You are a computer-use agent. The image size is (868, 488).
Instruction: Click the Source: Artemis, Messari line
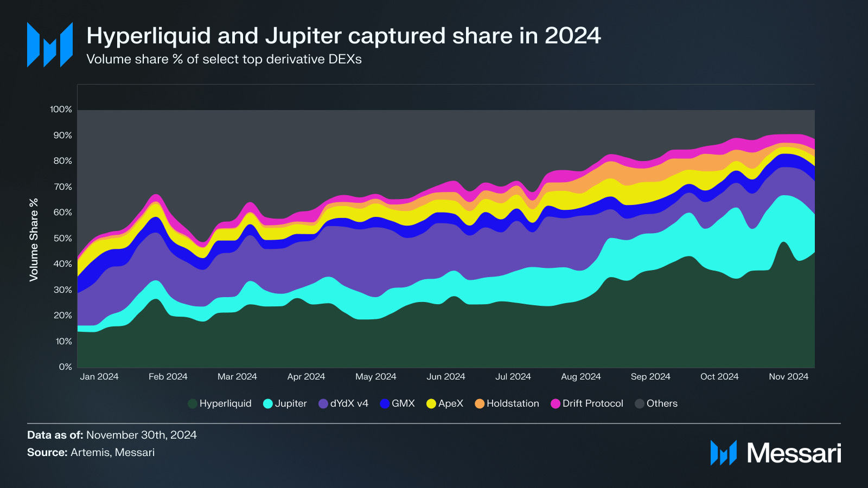(91, 452)
